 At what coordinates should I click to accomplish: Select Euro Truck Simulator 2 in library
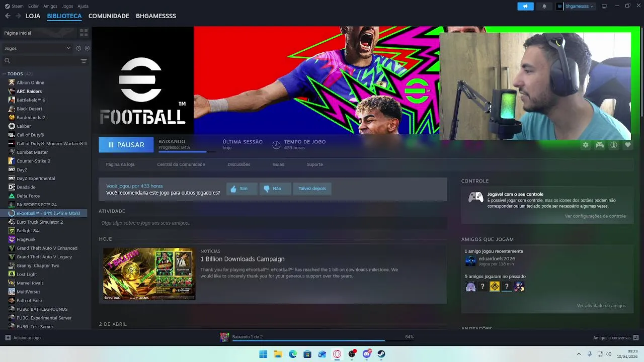[40, 222]
